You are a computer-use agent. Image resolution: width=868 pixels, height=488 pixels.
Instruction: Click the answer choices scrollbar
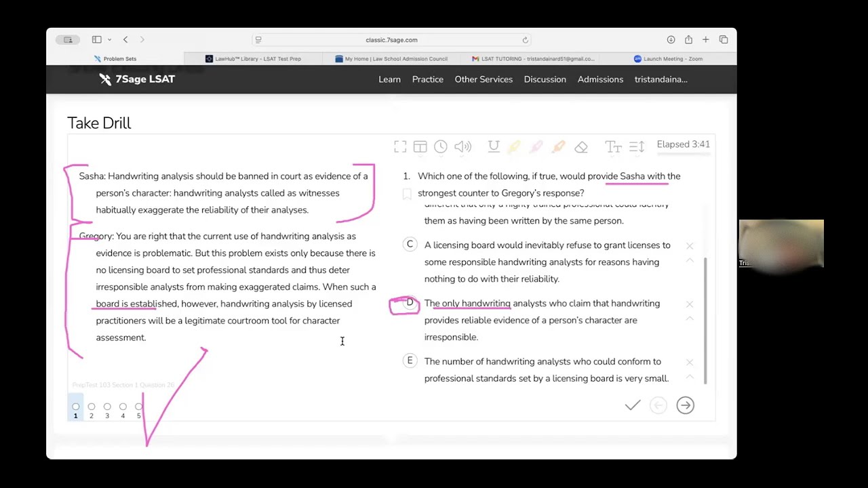(705, 321)
